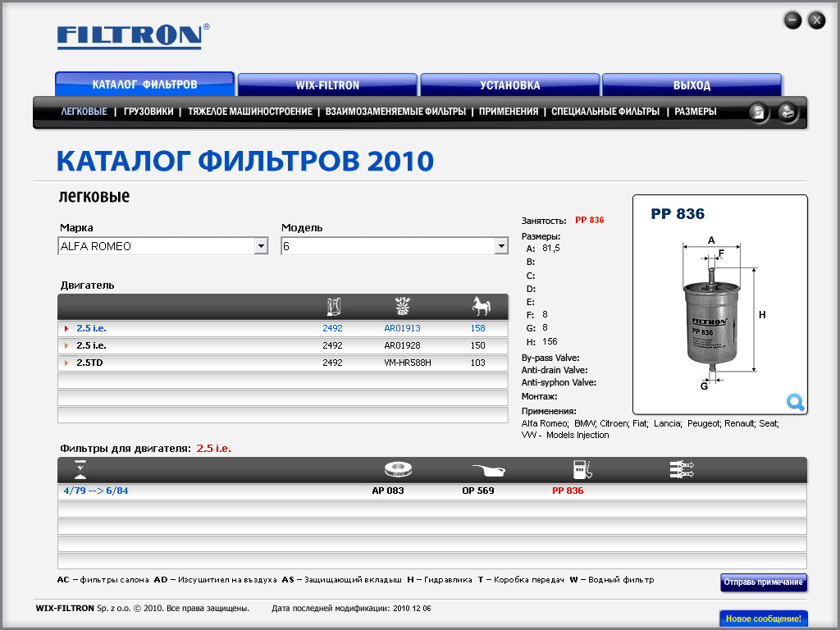Click the fuel pump filter column icon
The width and height of the screenshot is (840, 630).
pos(582,470)
